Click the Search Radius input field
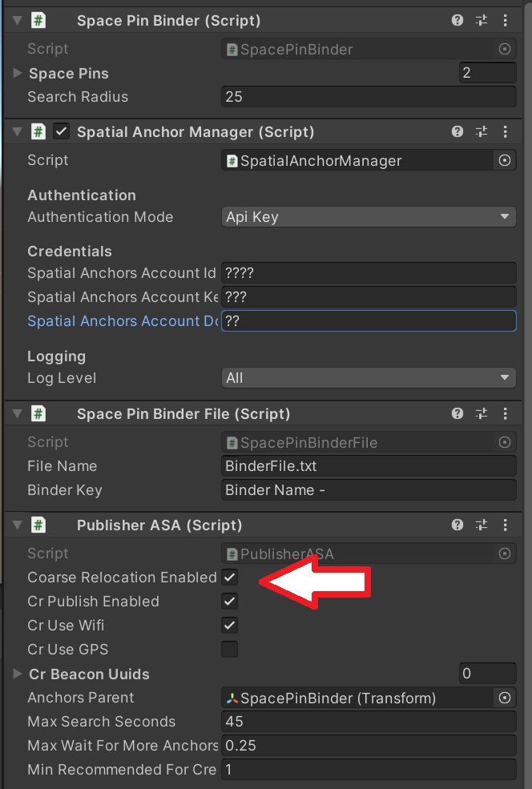 (369, 97)
